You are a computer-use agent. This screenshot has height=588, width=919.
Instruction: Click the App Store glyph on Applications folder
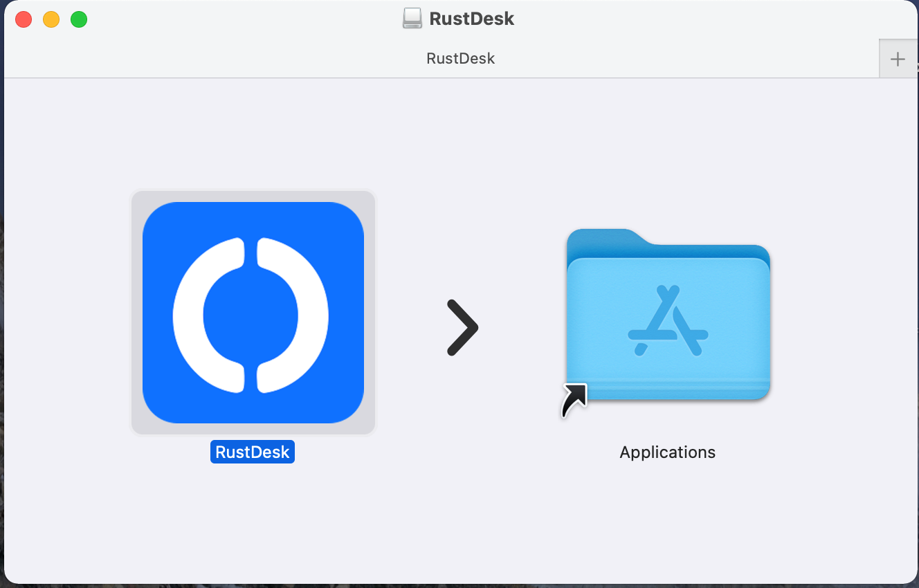point(668,322)
